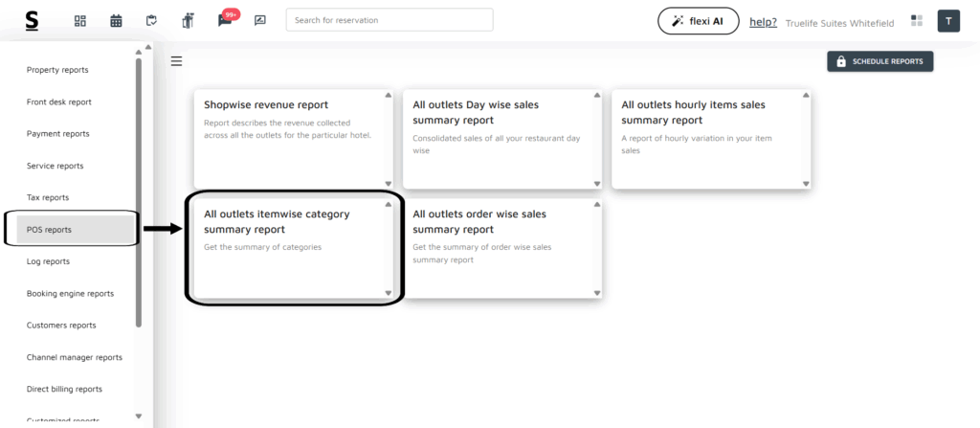The image size is (980, 428).
Task: Open the T user profile avatar
Action: coord(947,21)
